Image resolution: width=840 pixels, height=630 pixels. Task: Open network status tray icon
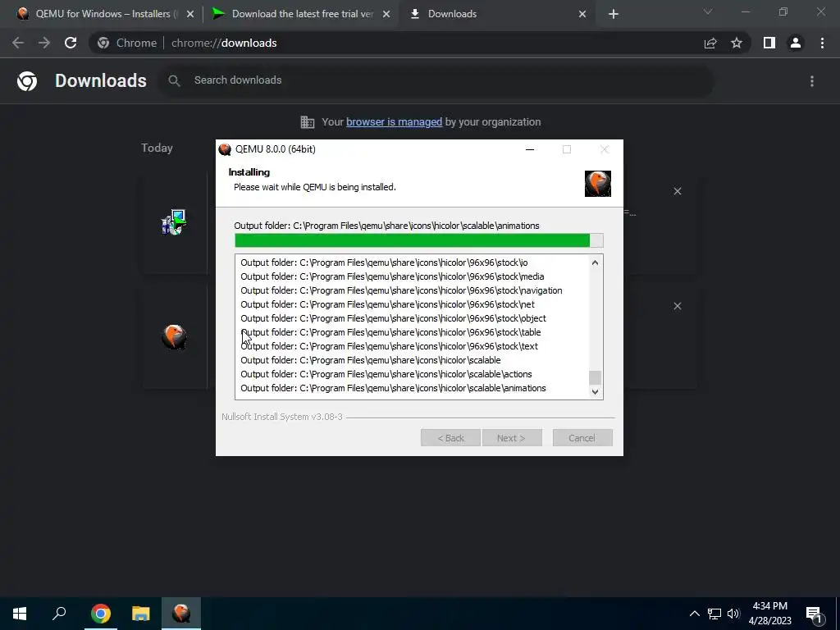[714, 614]
